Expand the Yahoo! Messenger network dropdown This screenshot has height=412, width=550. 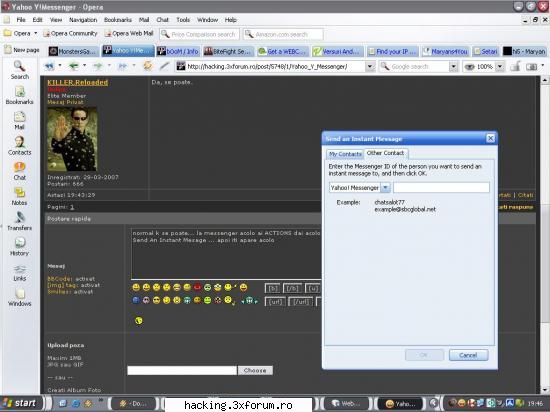click(x=385, y=188)
